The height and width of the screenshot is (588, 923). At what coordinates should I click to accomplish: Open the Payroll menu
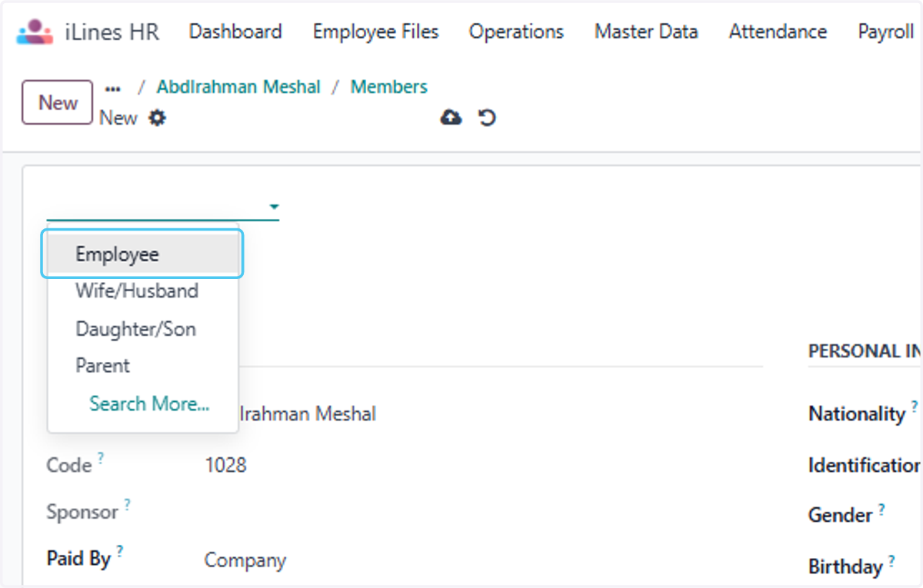(886, 32)
